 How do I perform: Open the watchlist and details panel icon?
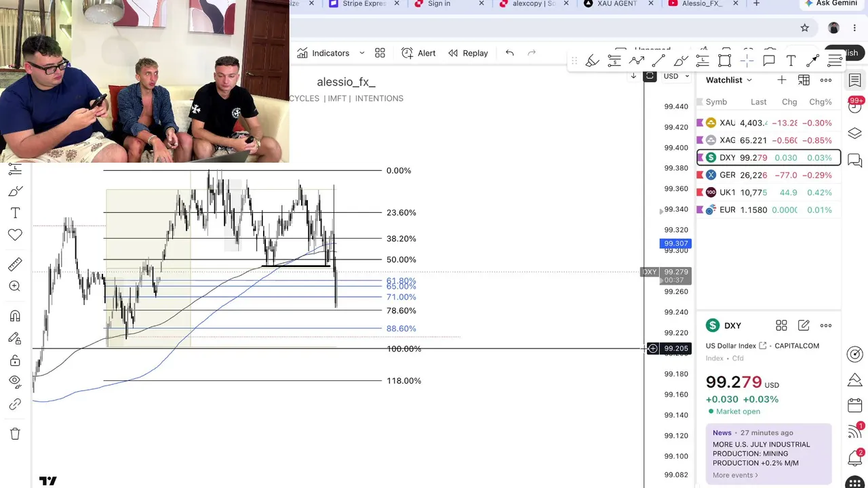854,81
